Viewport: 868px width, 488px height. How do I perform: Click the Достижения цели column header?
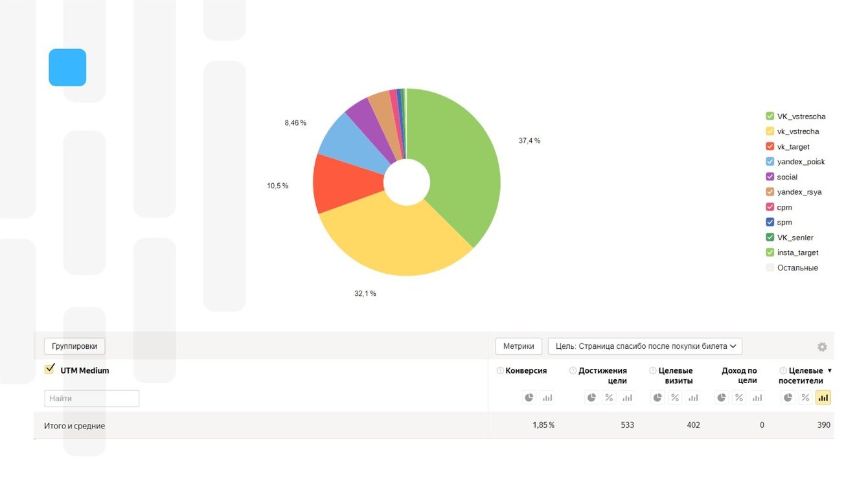602,375
